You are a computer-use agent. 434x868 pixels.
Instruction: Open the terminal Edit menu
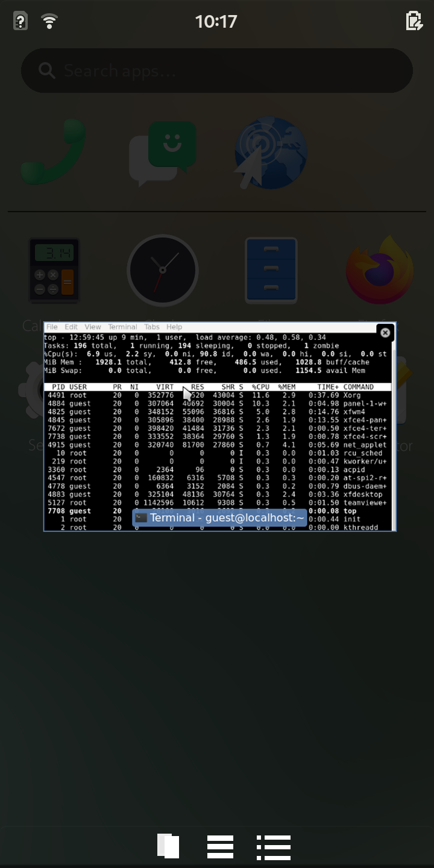click(x=71, y=327)
